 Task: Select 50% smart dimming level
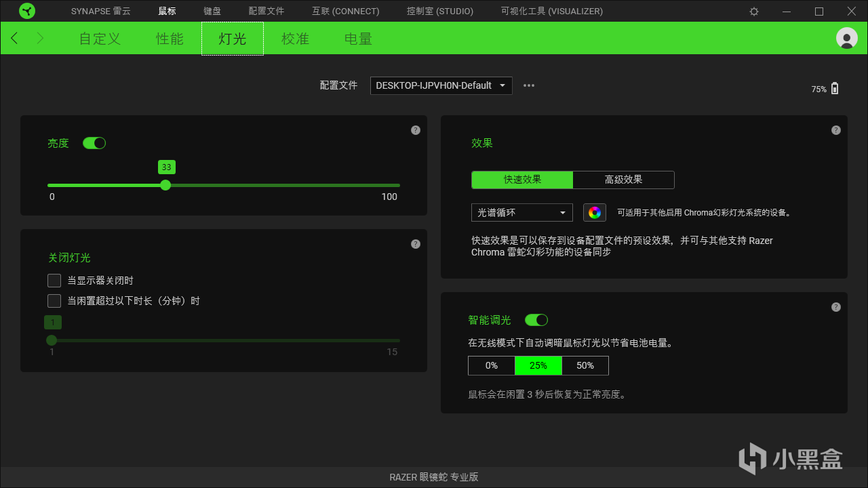click(585, 366)
